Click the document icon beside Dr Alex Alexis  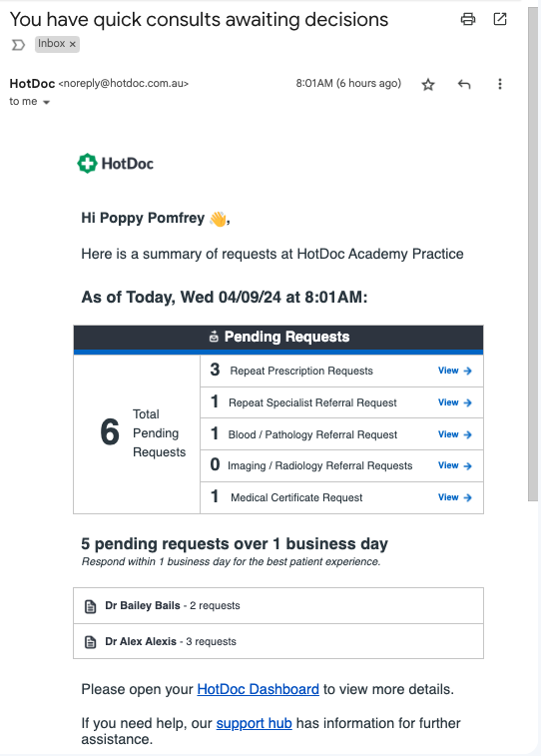[90, 642]
